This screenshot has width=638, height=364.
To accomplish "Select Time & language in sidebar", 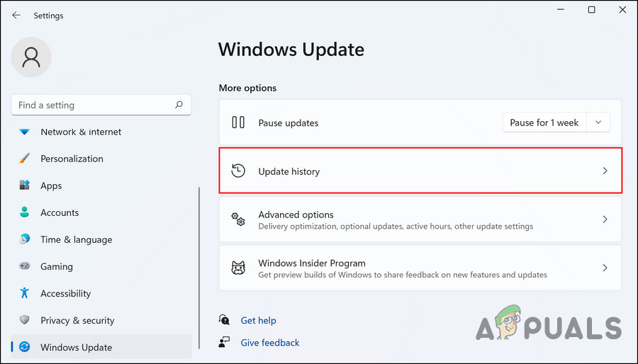I will coord(76,239).
